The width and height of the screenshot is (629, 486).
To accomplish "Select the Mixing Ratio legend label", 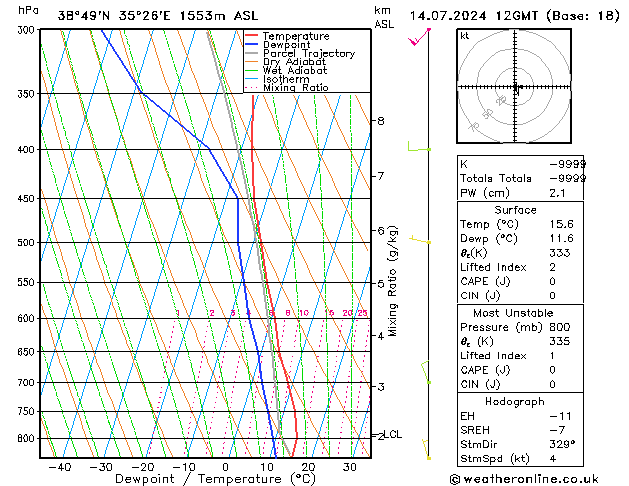I will click(296, 87).
